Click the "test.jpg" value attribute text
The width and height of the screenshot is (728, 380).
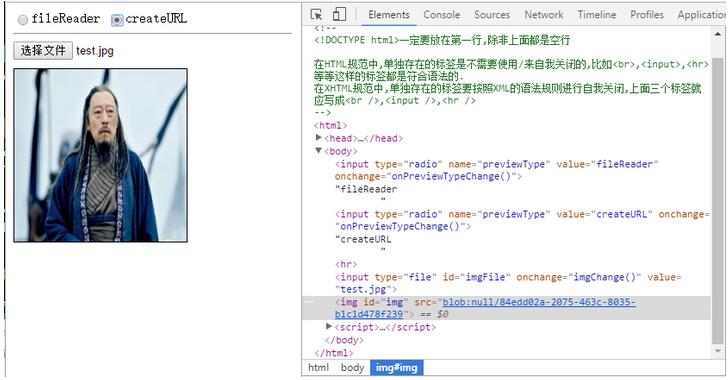(363, 289)
